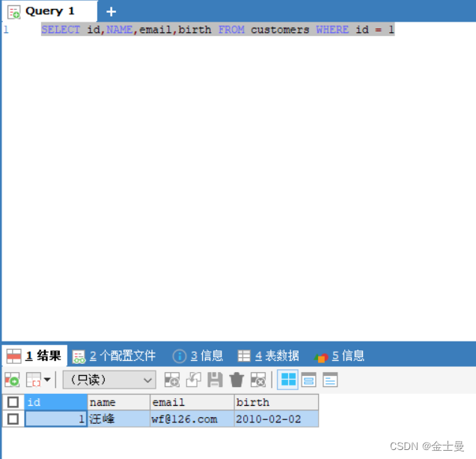Click the save changes floppy icon
Screen dimensions: 476x459
tap(215, 380)
